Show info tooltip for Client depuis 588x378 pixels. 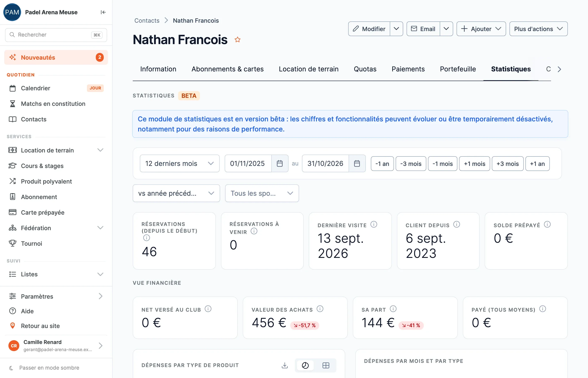pos(457,224)
